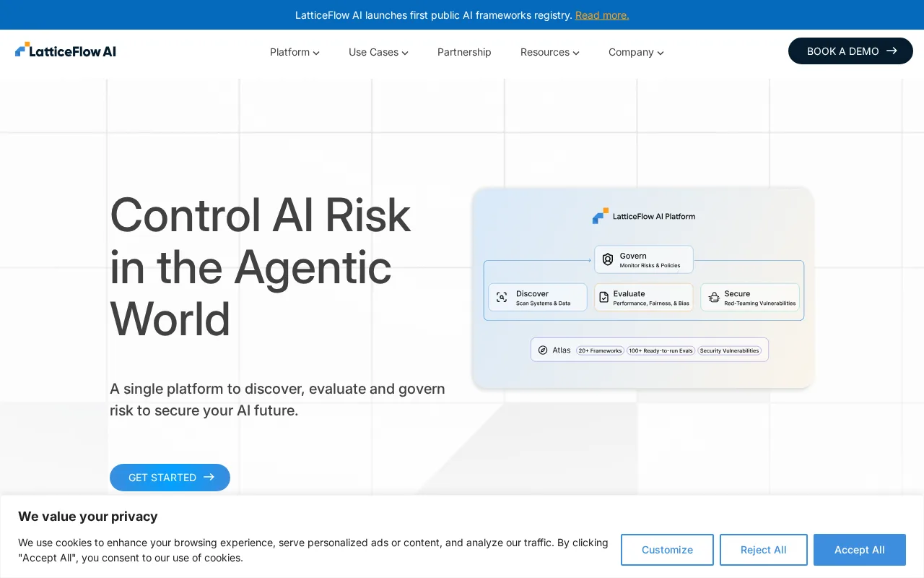Viewport: 924px width, 578px height.
Task: Select the 20+ Frameworks tag
Action: point(600,350)
